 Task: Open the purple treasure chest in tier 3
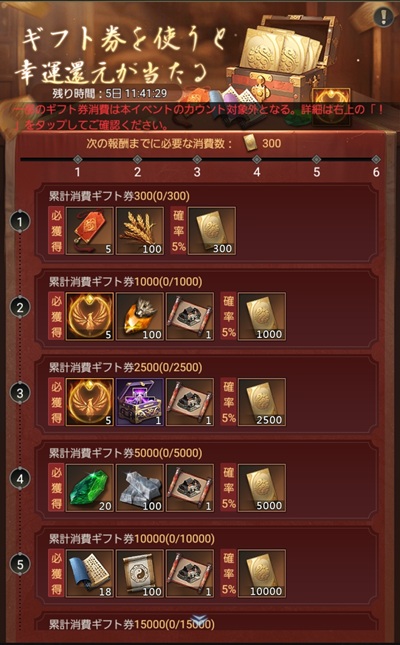point(140,402)
